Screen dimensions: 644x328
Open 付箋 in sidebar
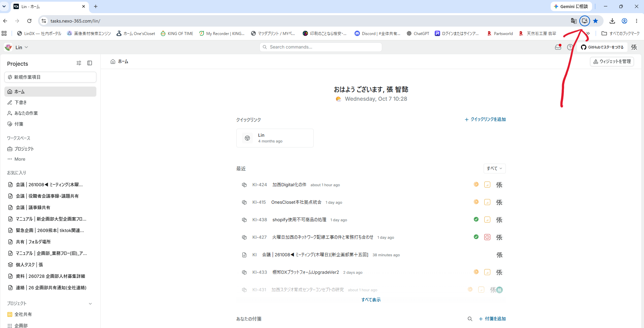click(50, 124)
